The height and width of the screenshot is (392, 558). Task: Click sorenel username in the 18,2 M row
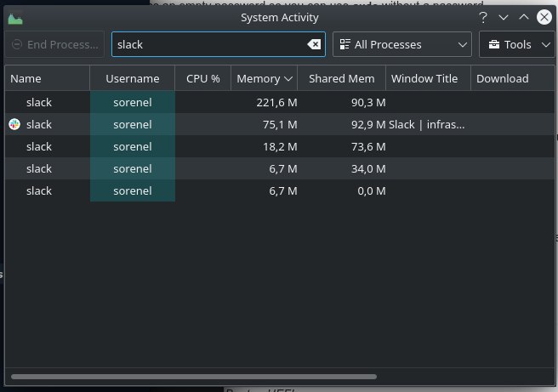133,146
